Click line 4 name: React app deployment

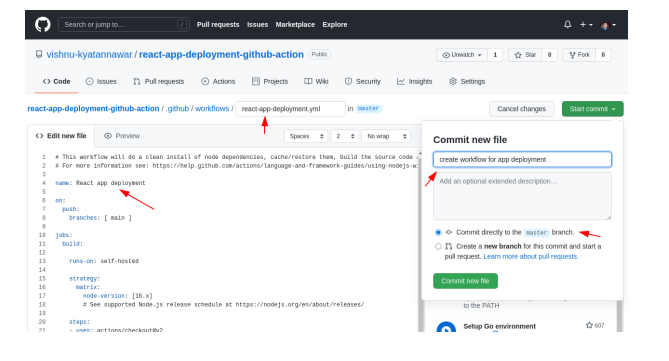coord(100,183)
